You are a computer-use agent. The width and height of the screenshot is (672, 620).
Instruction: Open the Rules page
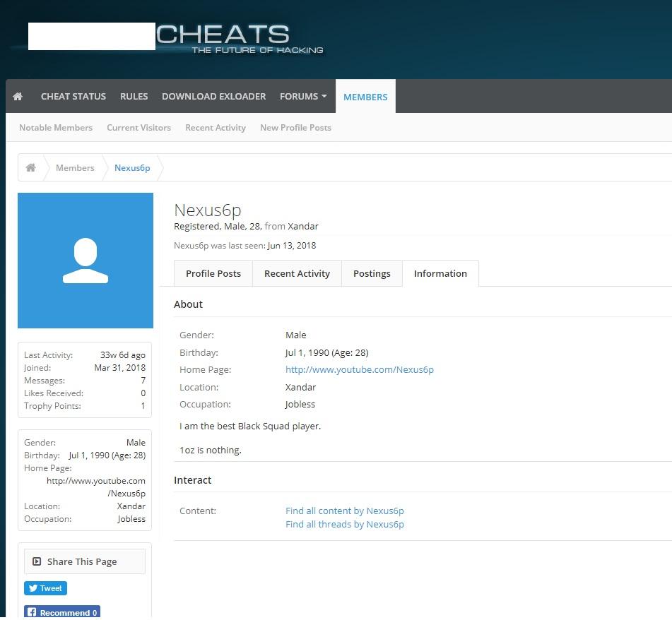[134, 97]
